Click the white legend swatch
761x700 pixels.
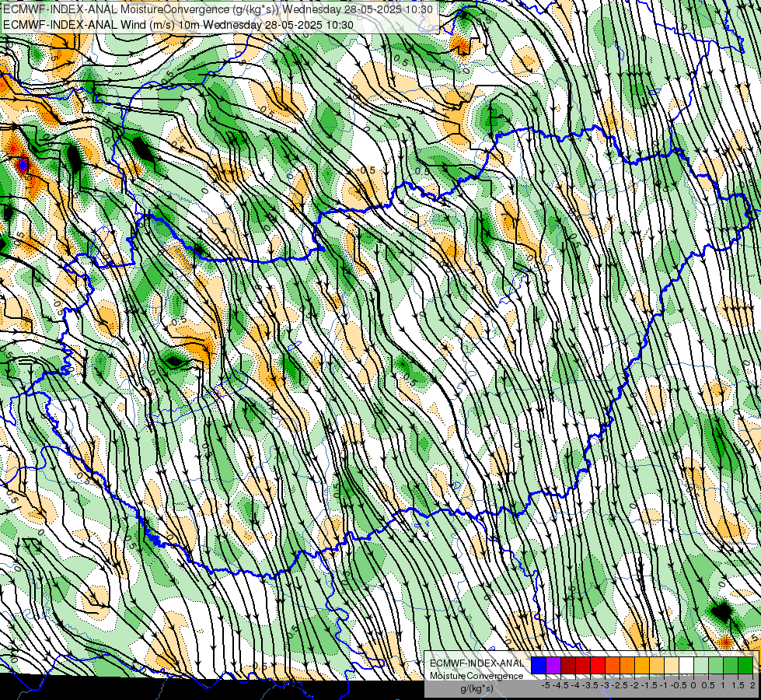686,665
